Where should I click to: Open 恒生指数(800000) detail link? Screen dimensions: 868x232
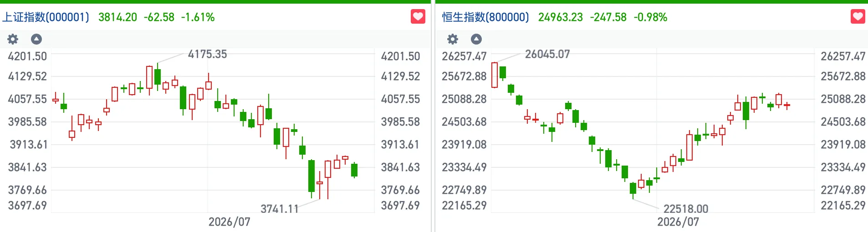485,17
